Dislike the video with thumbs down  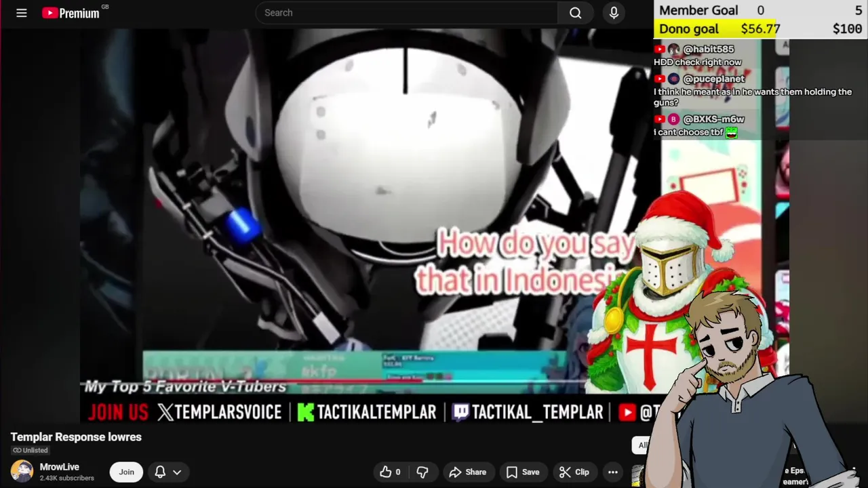(422, 472)
